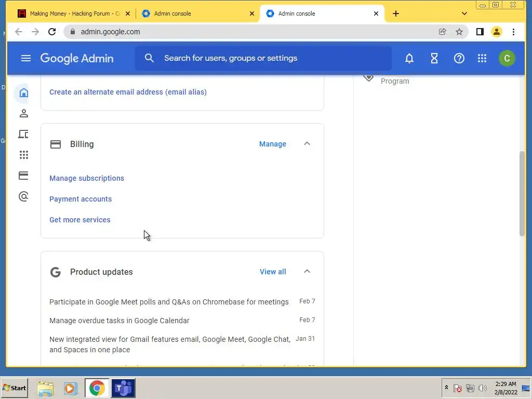532x399 pixels.
Task: Open a new browser tab
Action: [x=395, y=14]
